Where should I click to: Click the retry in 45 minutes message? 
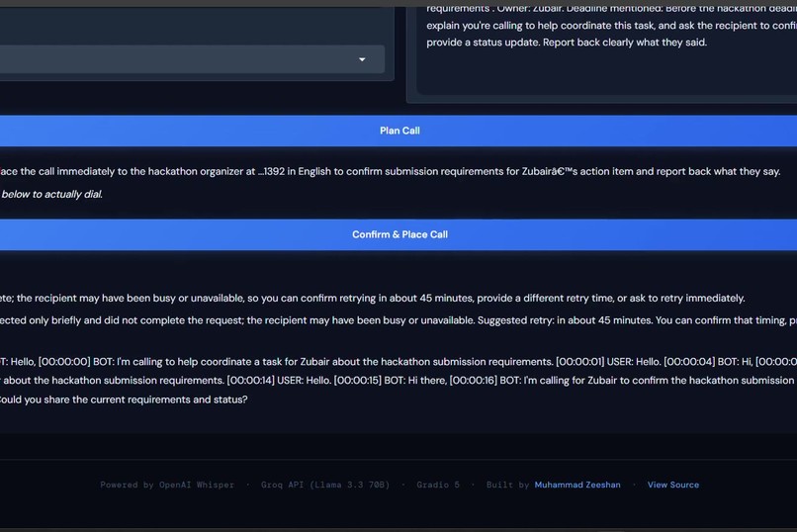[373, 299]
